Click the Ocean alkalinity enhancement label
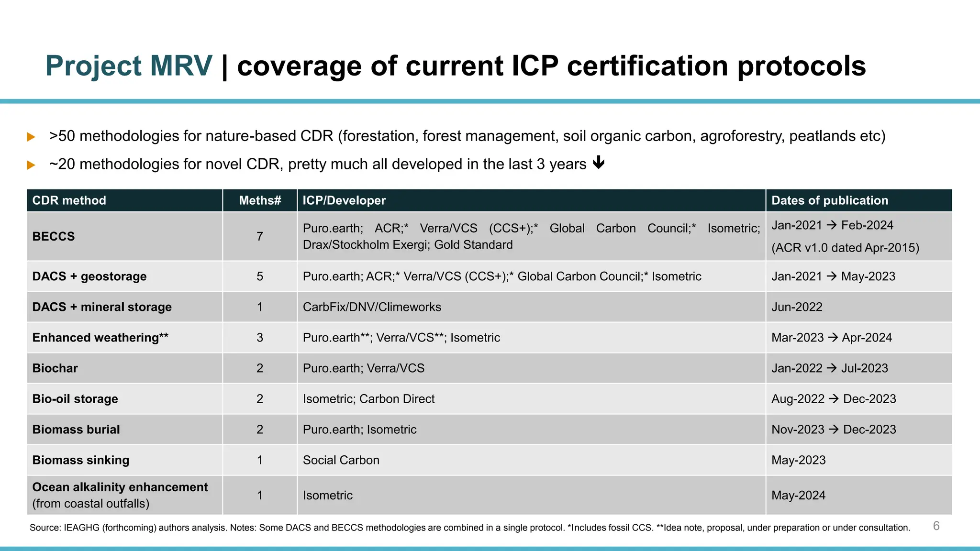 point(120,487)
